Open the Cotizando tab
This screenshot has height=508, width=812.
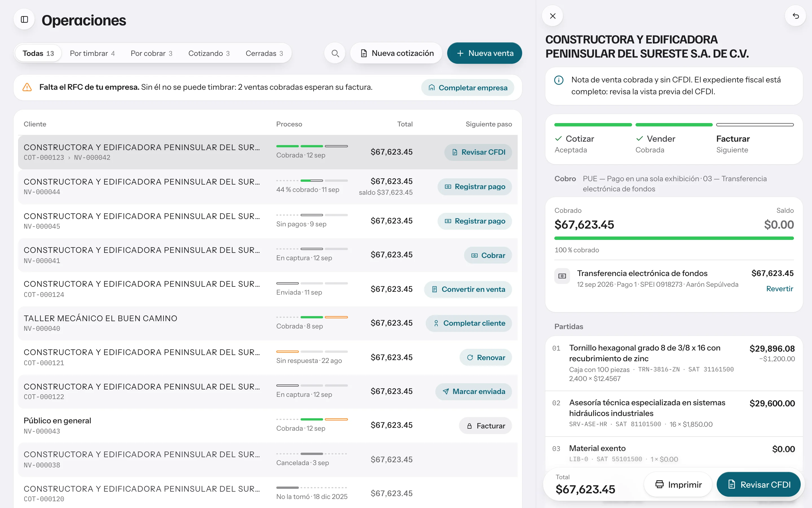pos(209,53)
